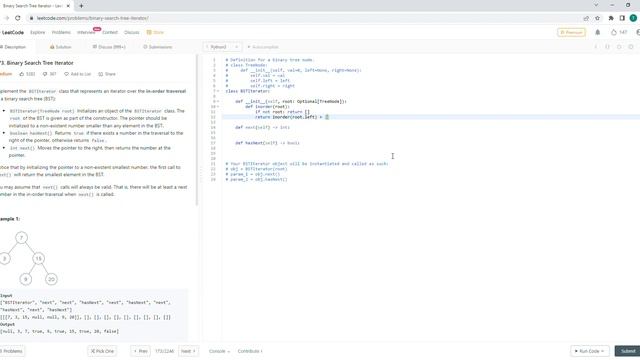Open the Contest menu item
Screen dimensions: 640x360
click(x=110, y=32)
